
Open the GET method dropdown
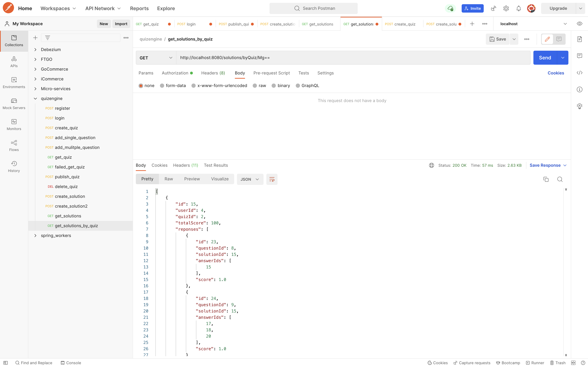[x=156, y=58]
